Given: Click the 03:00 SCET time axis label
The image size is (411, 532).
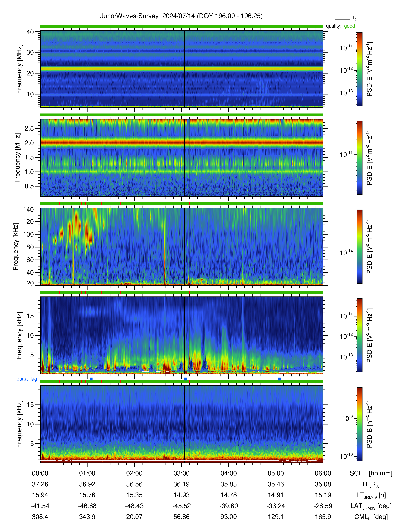Looking at the screenshot, I should [x=181, y=473].
